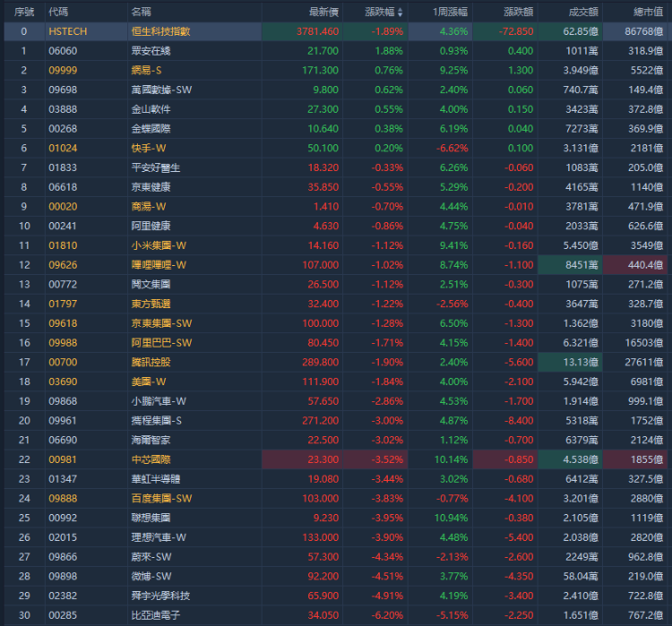Select stock code 00700
This screenshot has height=626, width=672.
(63, 362)
